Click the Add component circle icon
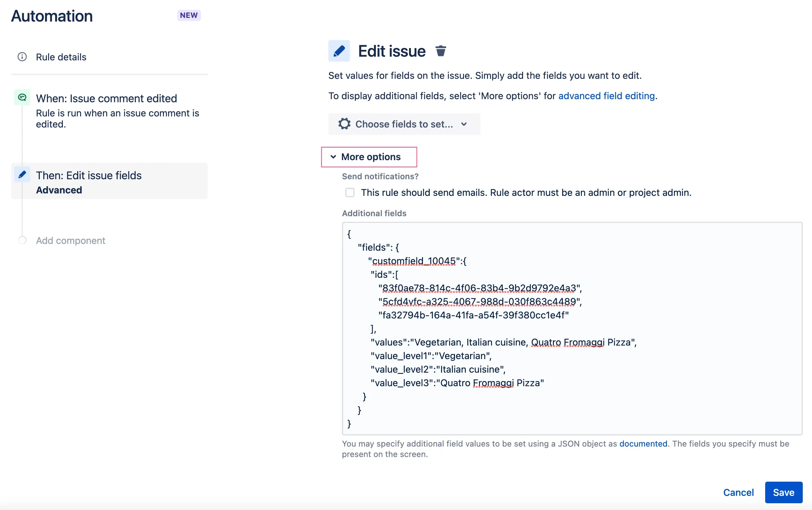The height and width of the screenshot is (510, 812). click(22, 240)
